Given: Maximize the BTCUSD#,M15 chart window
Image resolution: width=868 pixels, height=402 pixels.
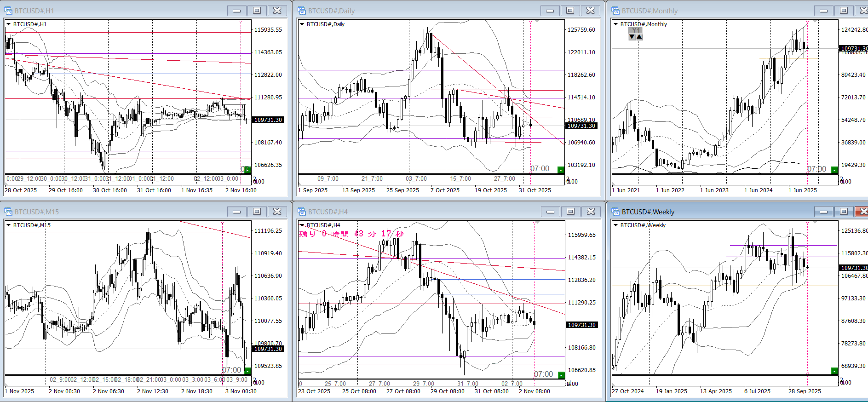Looking at the screenshot, I should click(257, 212).
